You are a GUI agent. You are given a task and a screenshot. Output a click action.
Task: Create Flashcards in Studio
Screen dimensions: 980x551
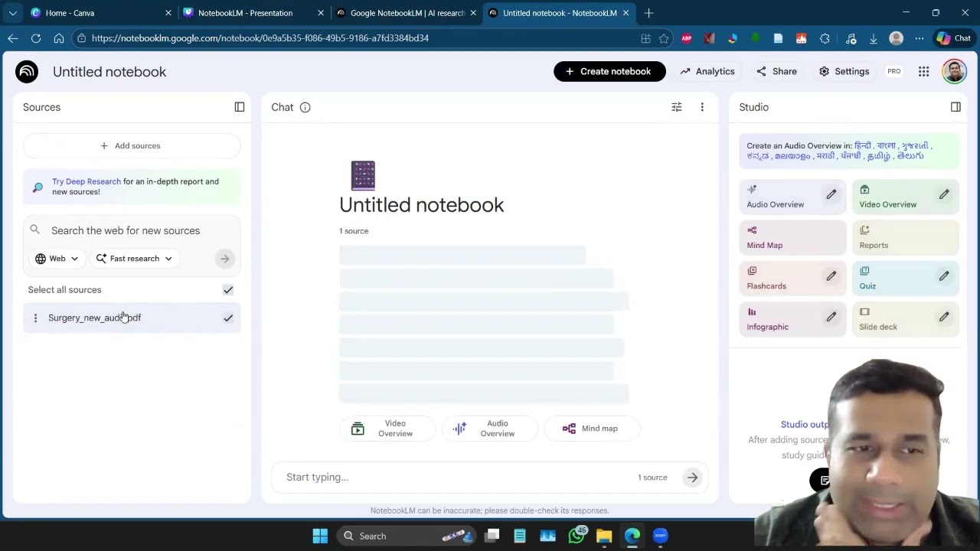[792, 279]
